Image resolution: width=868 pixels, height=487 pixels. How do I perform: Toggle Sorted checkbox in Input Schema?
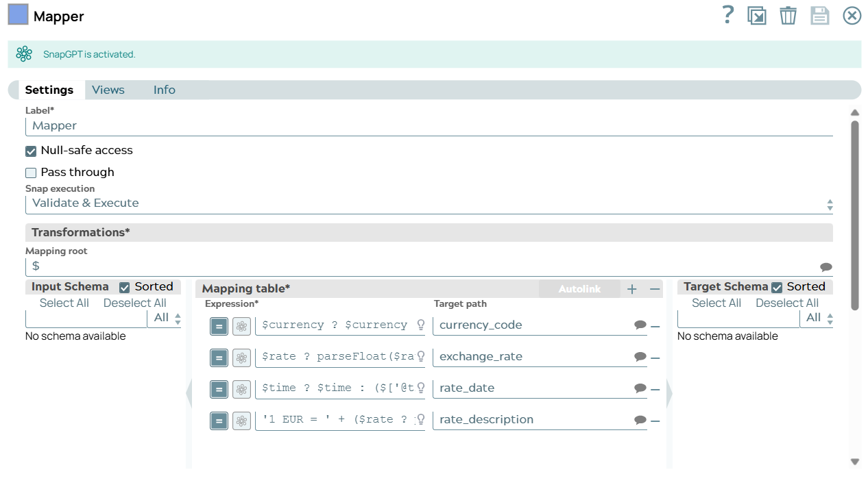[x=125, y=287]
